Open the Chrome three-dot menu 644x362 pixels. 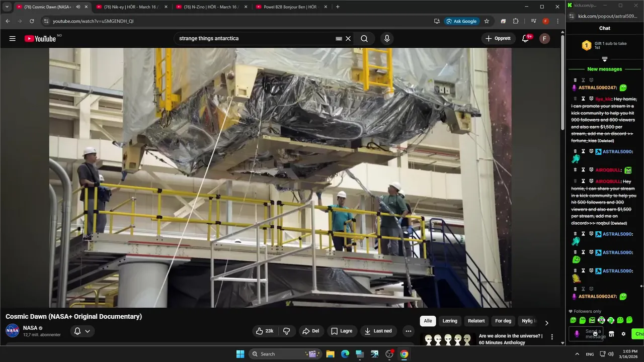pyautogui.click(x=557, y=21)
